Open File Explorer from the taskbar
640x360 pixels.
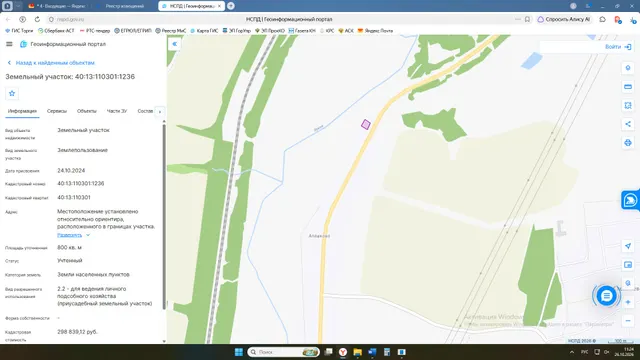358,352
